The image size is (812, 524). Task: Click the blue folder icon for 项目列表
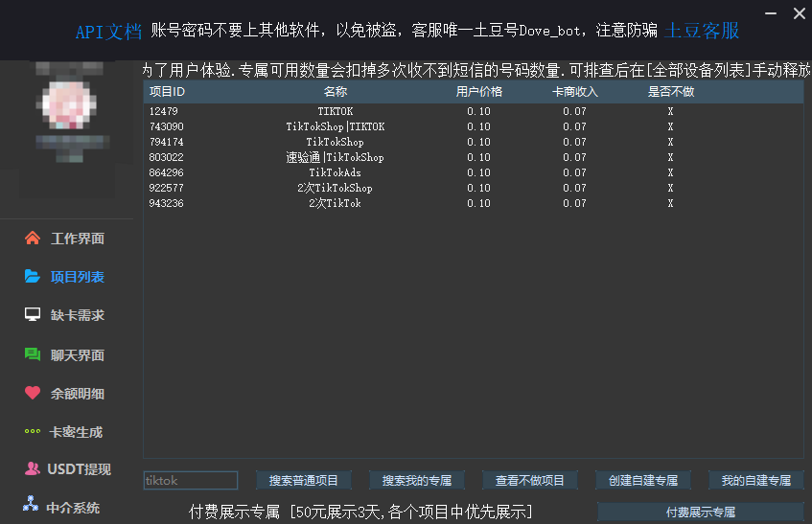pos(32,276)
